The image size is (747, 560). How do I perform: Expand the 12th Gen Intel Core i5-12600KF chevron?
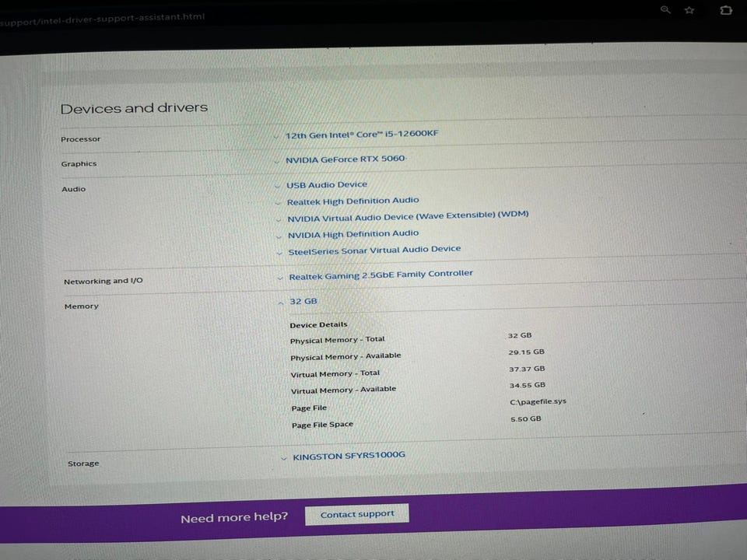click(275, 137)
